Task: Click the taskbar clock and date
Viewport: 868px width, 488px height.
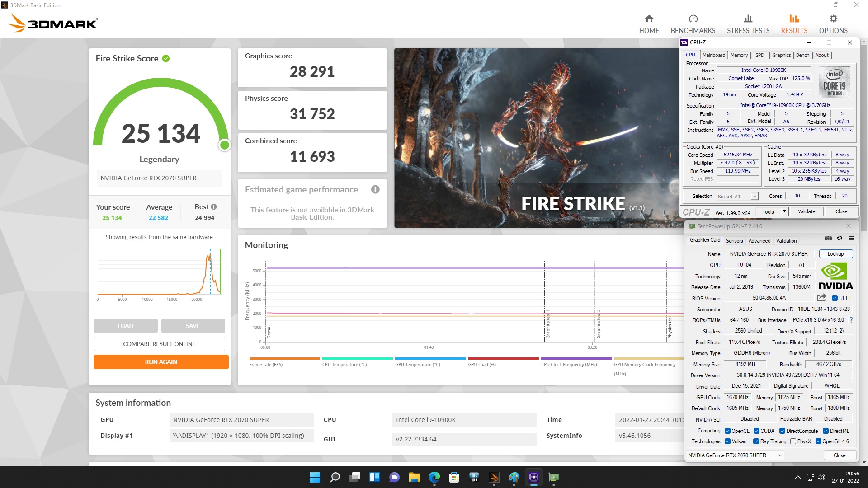Action: pos(846,477)
